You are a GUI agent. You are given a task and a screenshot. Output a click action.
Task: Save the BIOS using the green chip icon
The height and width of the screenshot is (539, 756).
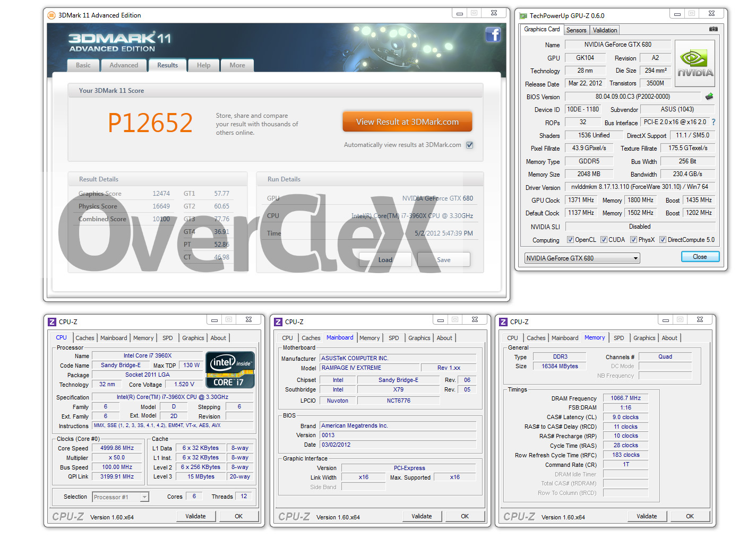click(709, 97)
